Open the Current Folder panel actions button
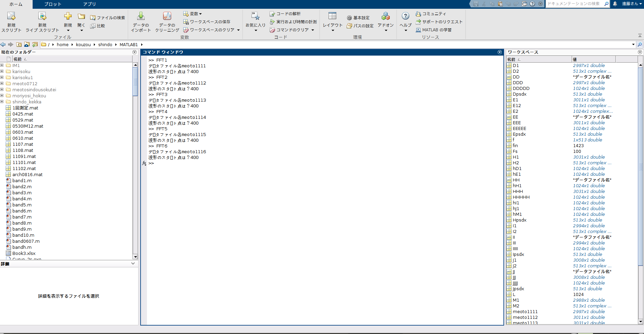The width and height of the screenshot is (644, 334). pos(135,52)
